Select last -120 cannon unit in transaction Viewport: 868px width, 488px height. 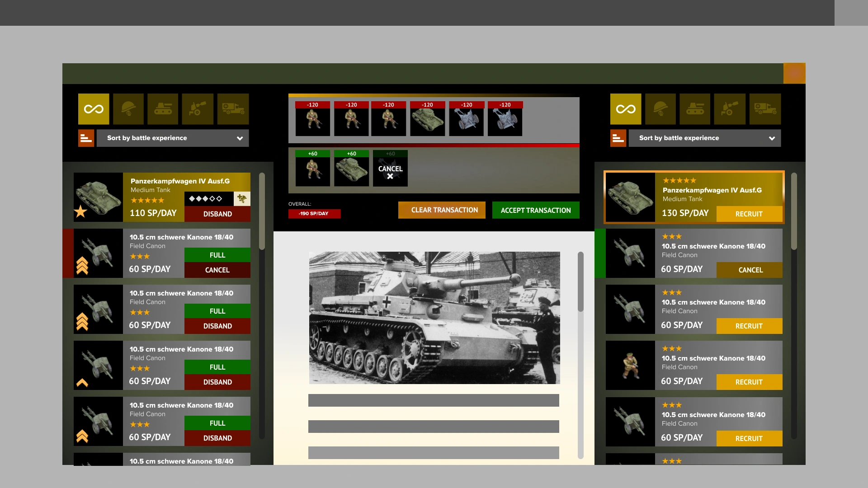[505, 118]
